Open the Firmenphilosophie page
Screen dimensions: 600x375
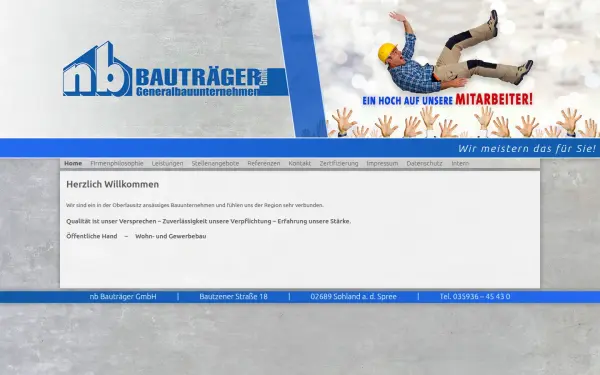pyautogui.click(x=117, y=163)
